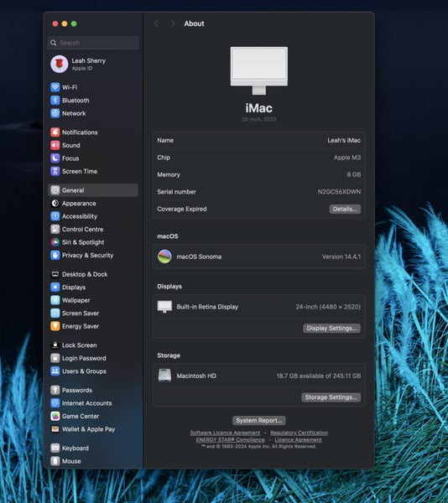Viewport: 448px width, 503px height.
Task: Open the Licence Agreement link
Action: 298,440
